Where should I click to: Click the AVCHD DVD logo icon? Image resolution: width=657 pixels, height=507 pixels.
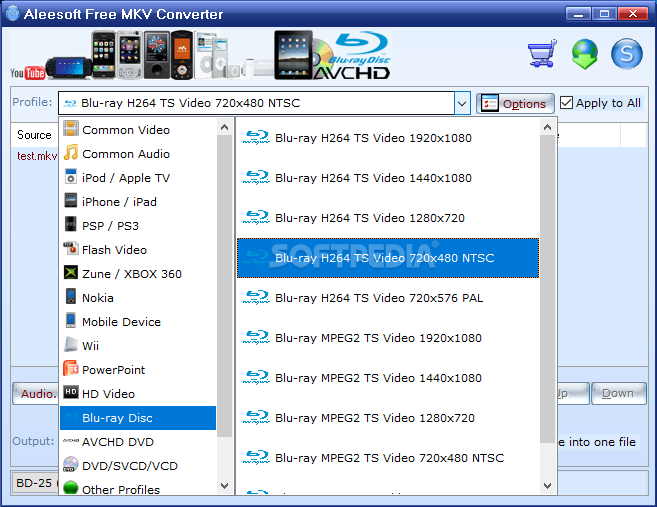click(x=71, y=441)
